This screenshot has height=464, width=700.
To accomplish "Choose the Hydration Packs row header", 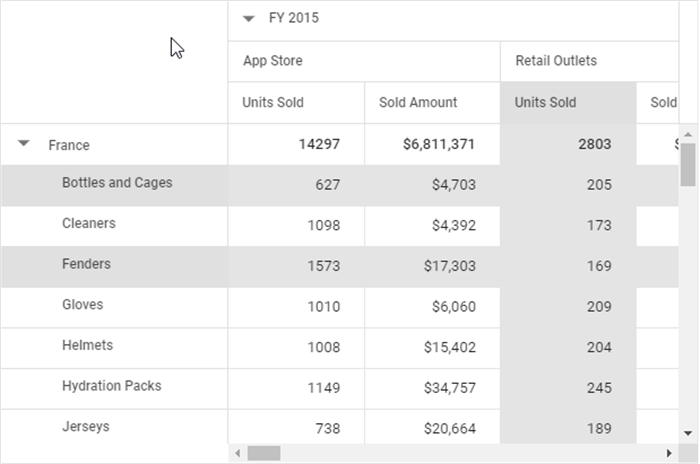I will pyautogui.click(x=111, y=386).
